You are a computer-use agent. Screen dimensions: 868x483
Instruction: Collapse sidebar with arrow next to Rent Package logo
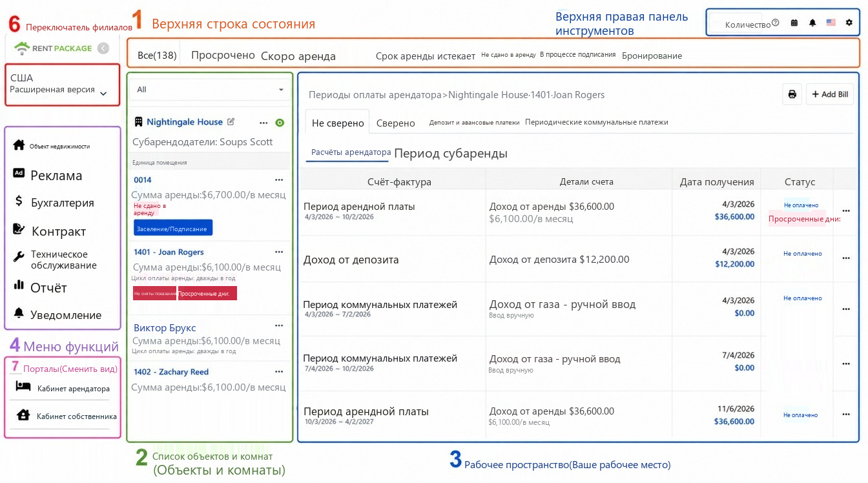pos(103,48)
